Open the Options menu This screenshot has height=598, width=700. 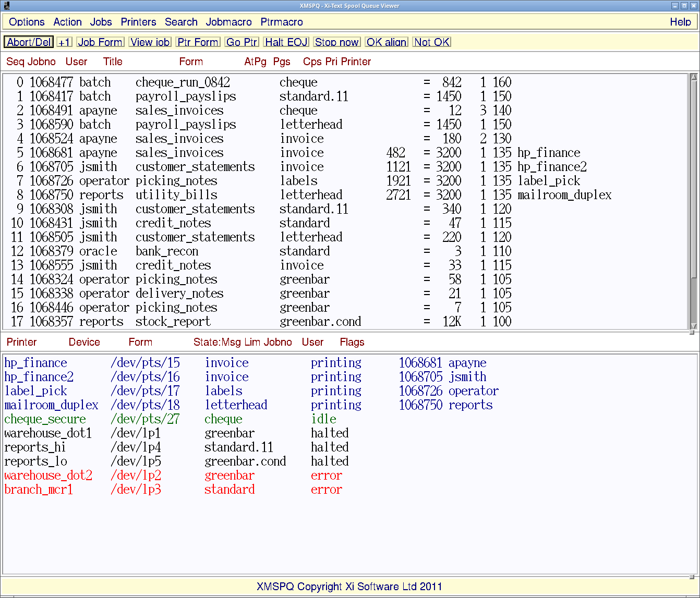(27, 22)
